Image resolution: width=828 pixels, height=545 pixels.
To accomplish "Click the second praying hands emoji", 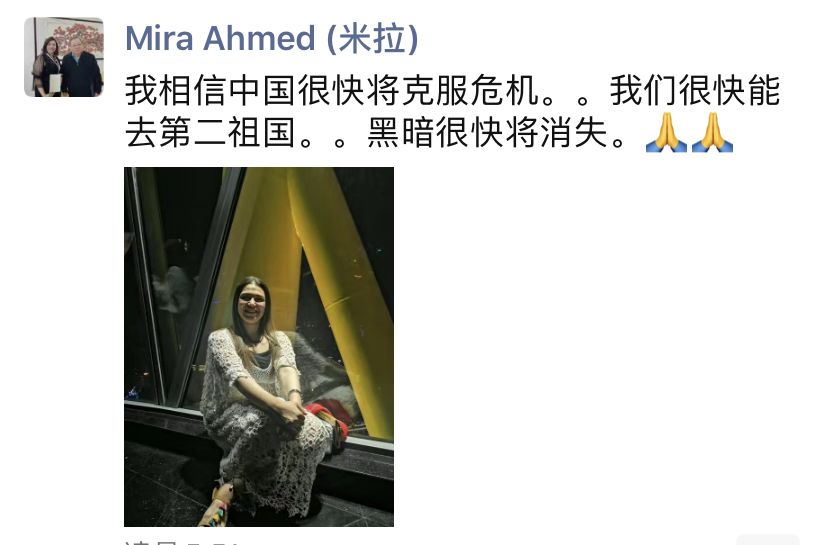I will pos(712,133).
